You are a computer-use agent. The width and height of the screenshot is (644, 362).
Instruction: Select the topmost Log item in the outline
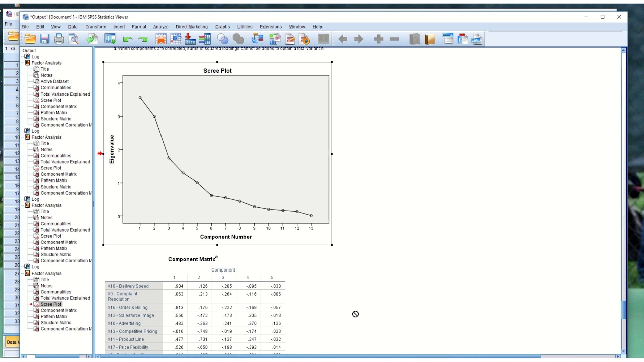35,57
